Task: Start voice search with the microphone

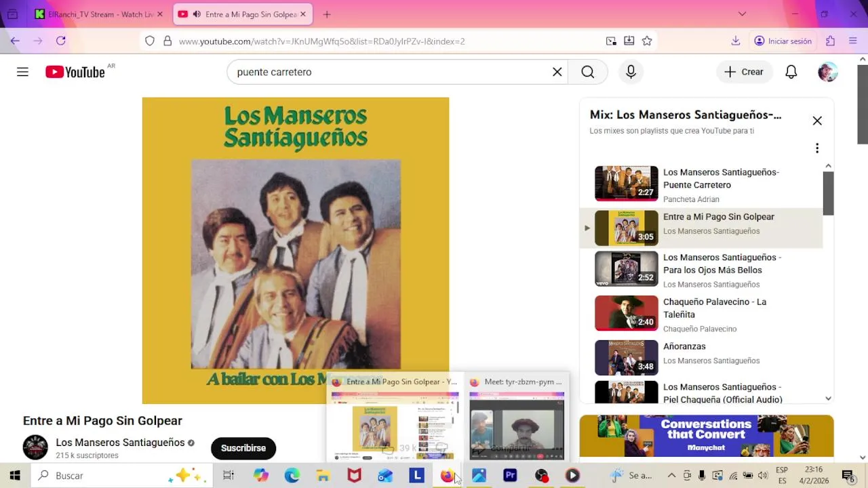Action: tap(631, 72)
